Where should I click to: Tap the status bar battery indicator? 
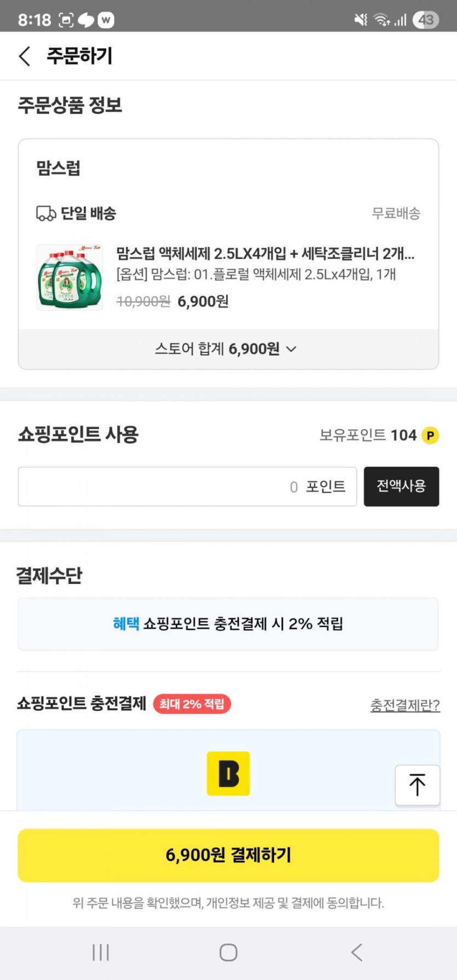click(x=426, y=20)
